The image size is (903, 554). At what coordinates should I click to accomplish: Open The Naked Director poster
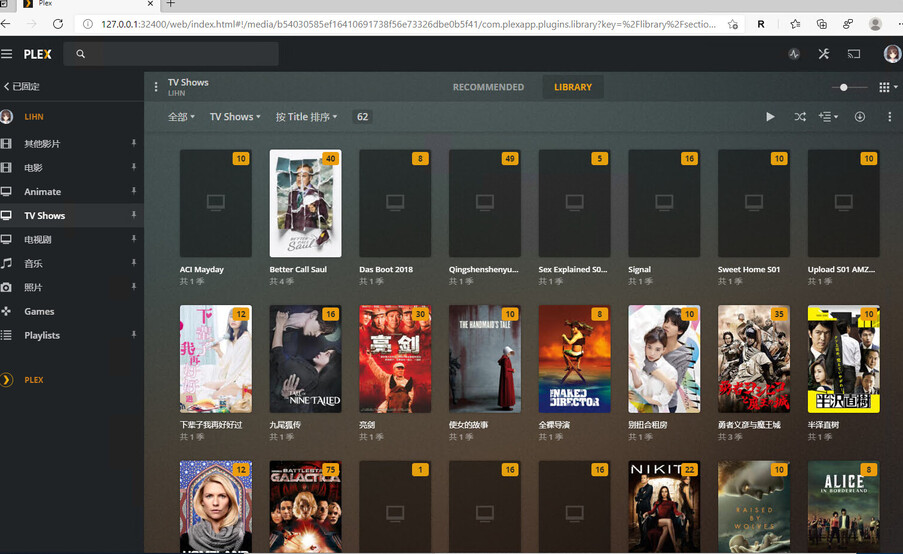tap(574, 359)
